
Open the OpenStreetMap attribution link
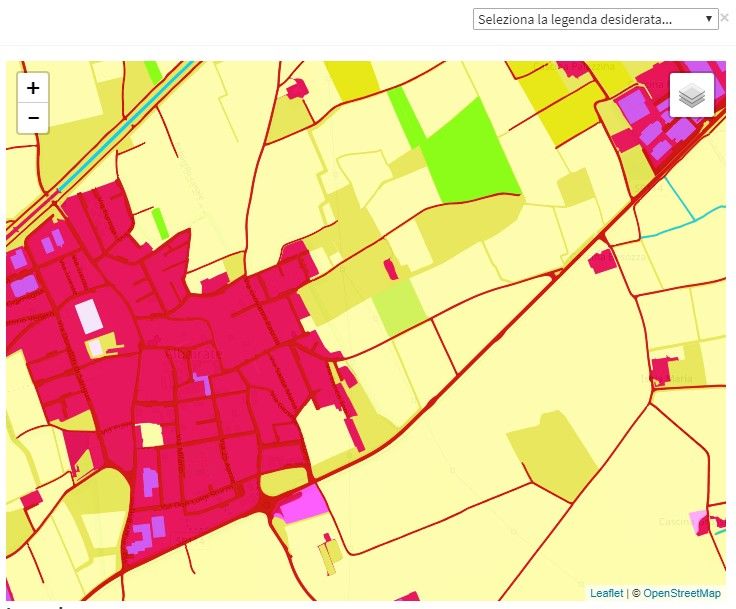[681, 593]
